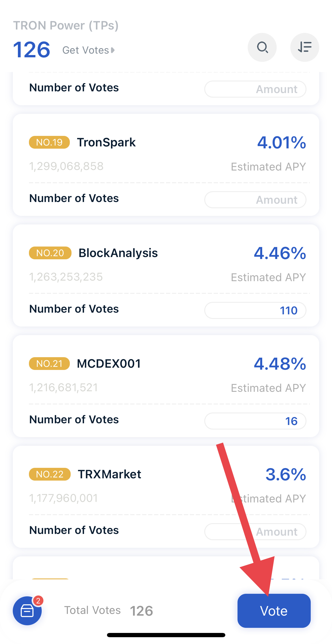The width and height of the screenshot is (332, 644).
Task: Tap the NO.20 rank badge
Action: click(x=50, y=253)
